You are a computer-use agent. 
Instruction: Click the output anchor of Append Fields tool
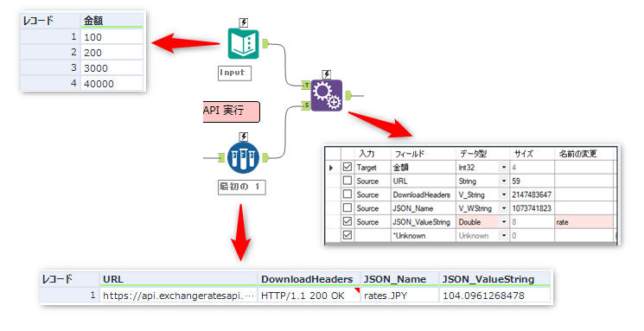point(348,96)
